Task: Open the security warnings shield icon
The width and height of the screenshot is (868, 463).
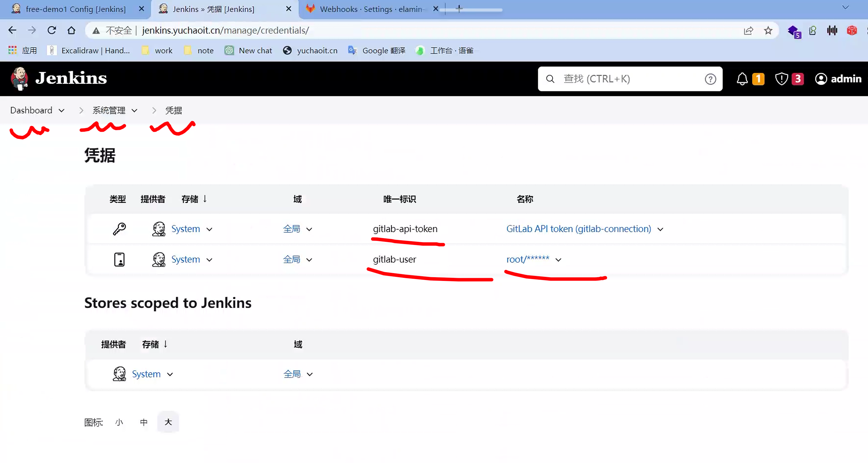Action: [x=781, y=79]
